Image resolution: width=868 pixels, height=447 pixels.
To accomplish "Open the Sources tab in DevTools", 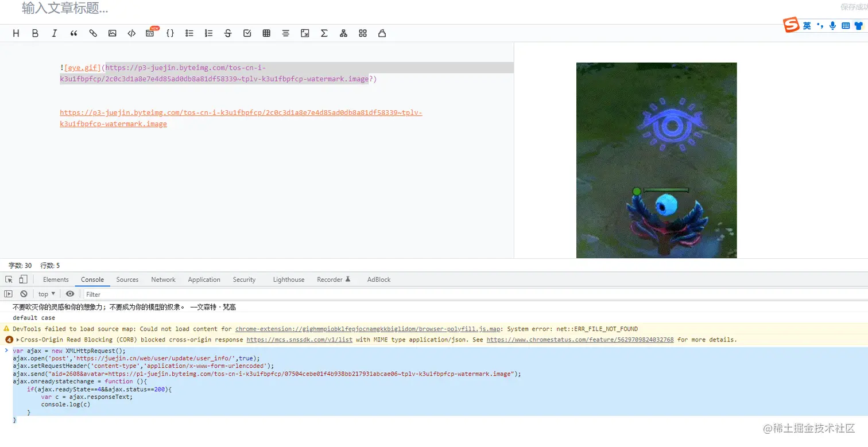I will point(127,279).
